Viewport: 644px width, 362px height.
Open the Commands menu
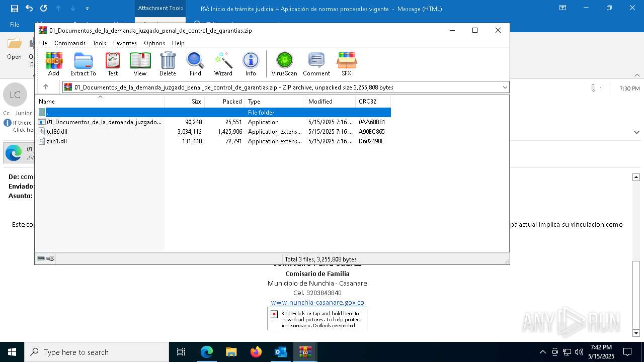coord(70,43)
